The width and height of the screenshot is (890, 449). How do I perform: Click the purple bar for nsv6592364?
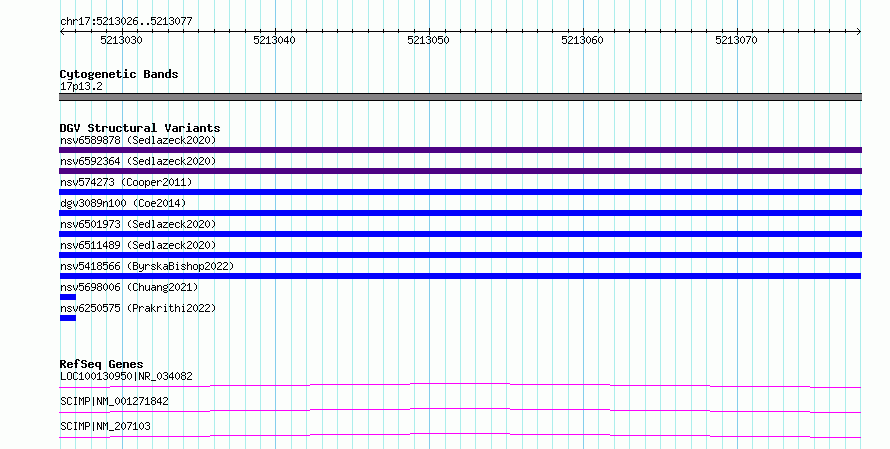pyautogui.click(x=460, y=171)
